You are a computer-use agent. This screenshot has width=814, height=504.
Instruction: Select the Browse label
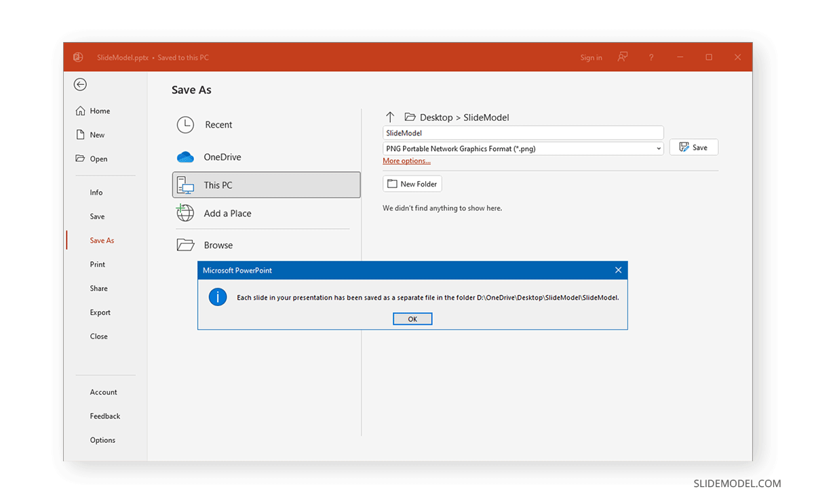point(218,245)
